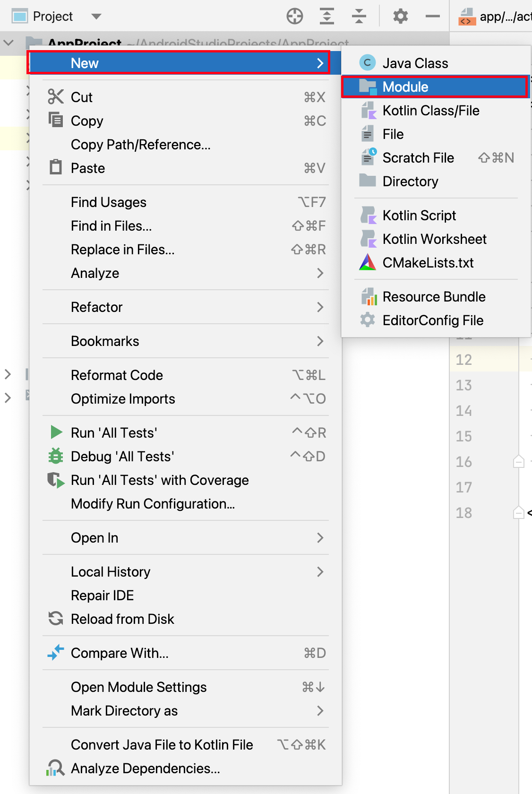This screenshot has height=794, width=532.
Task: Choose Kotlin Class/File in New submenu
Action: (x=430, y=111)
